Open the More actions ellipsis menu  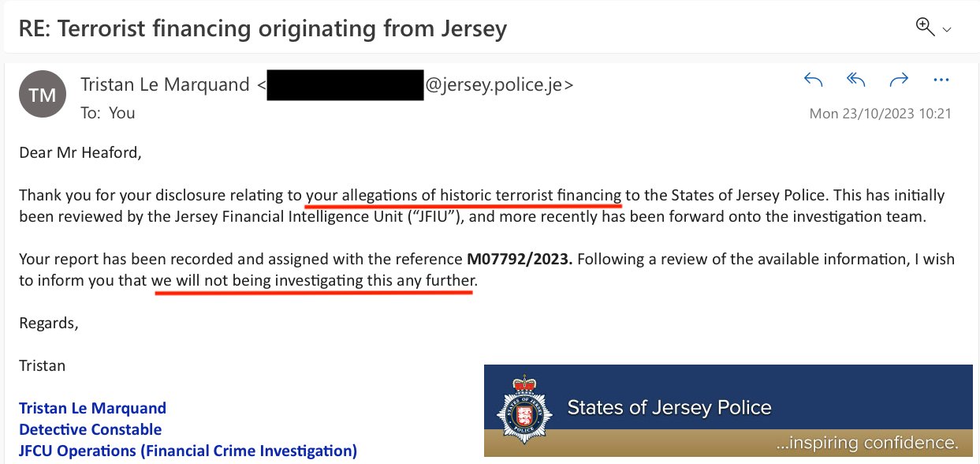point(941,80)
